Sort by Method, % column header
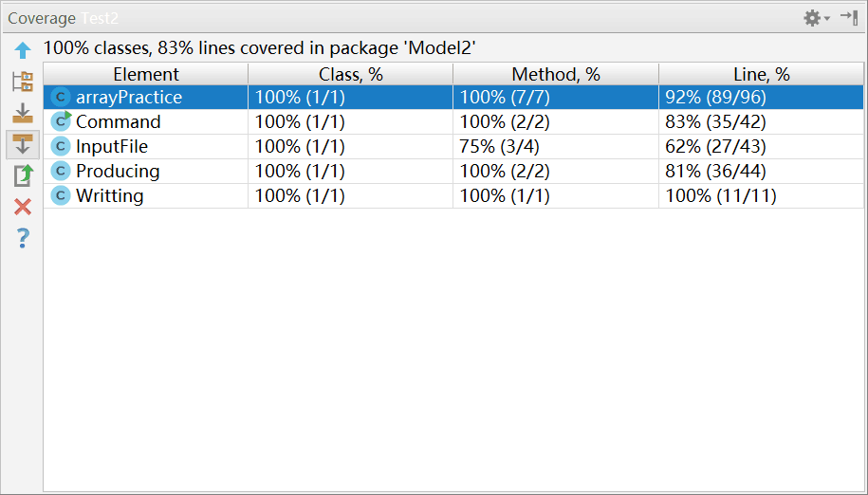The width and height of the screenshot is (868, 495). pyautogui.click(x=556, y=74)
